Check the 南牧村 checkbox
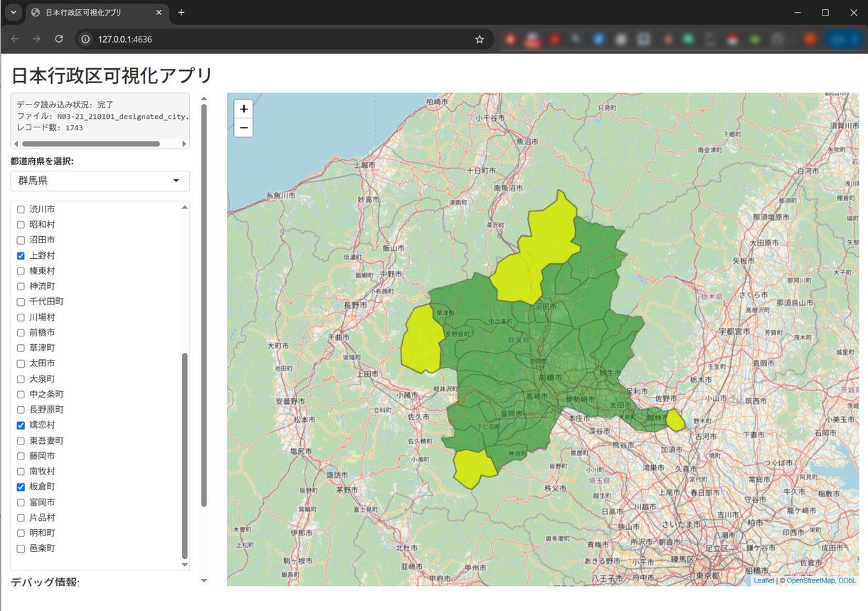This screenshot has width=868, height=611. click(x=21, y=472)
